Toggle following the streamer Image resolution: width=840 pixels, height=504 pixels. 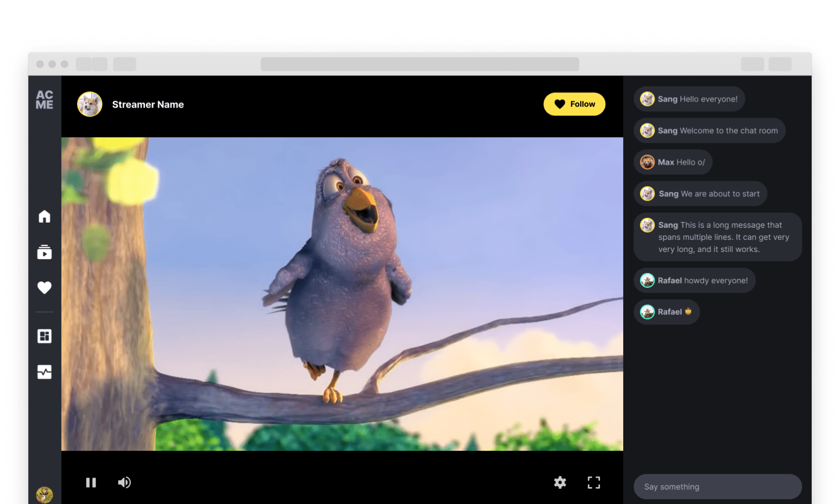coord(574,104)
